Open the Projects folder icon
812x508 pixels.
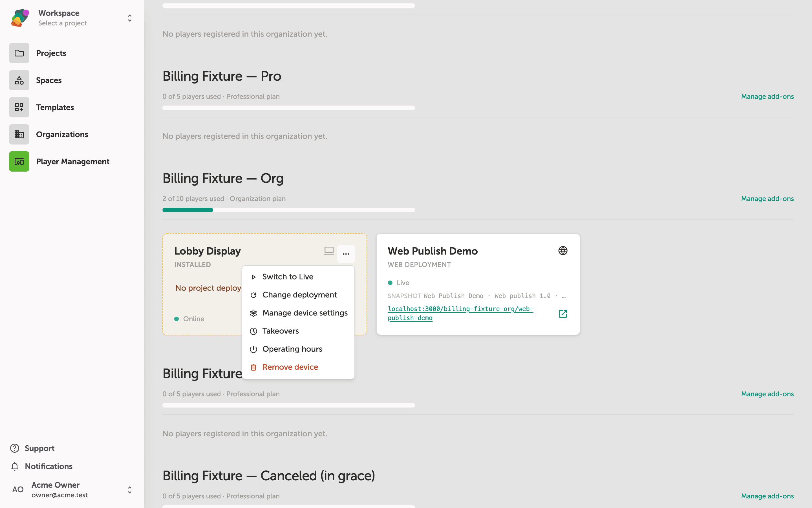click(x=19, y=53)
